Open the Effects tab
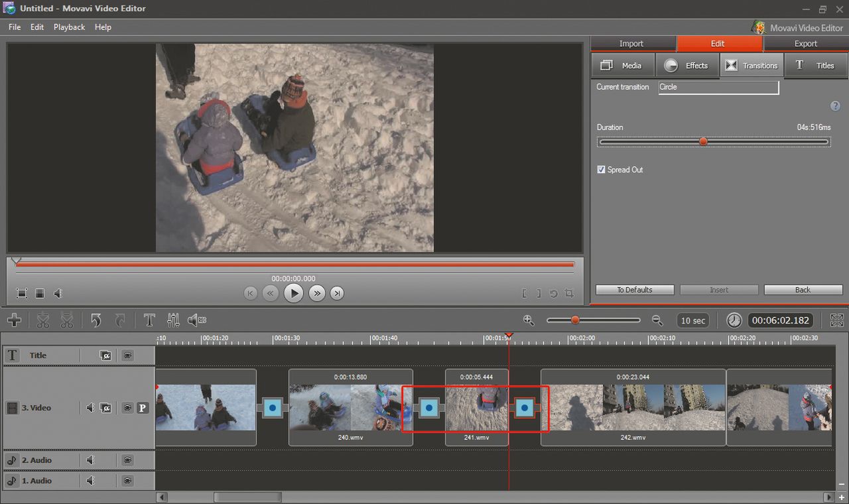 pyautogui.click(x=687, y=66)
